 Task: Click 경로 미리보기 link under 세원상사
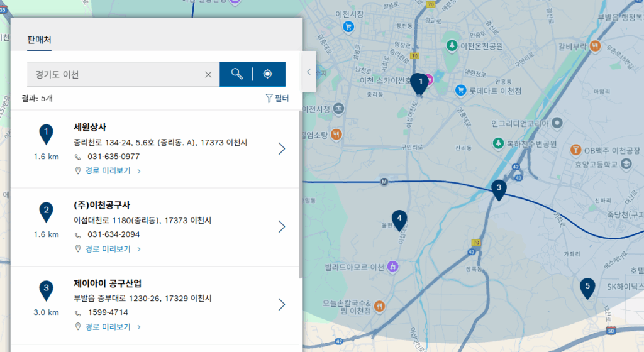click(x=108, y=171)
